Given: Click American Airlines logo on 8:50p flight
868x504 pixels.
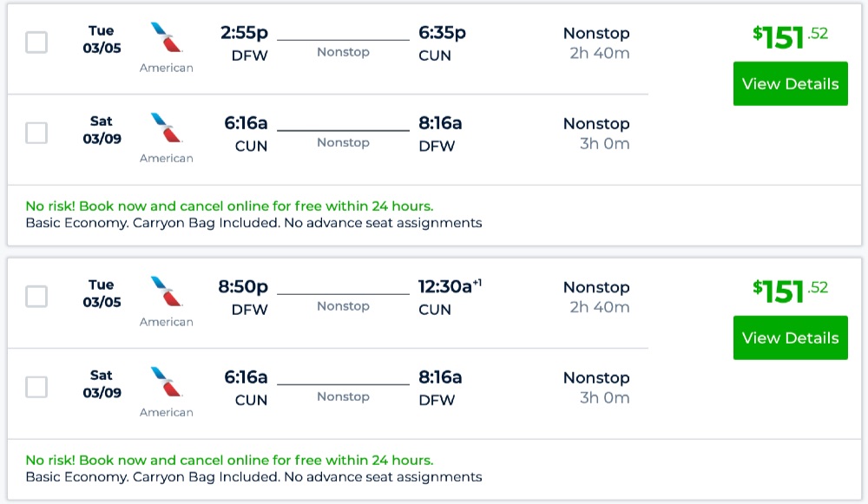Looking at the screenshot, I should [x=167, y=292].
